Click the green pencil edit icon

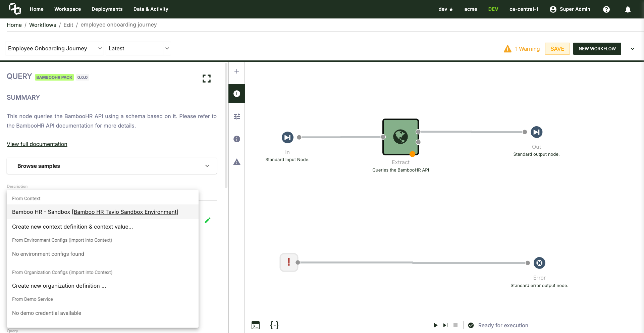(x=208, y=220)
